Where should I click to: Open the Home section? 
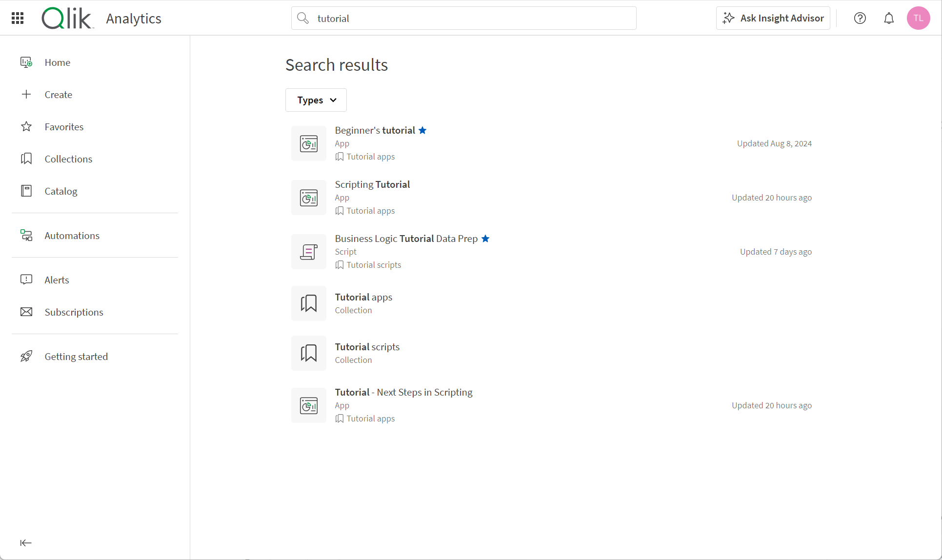click(58, 62)
